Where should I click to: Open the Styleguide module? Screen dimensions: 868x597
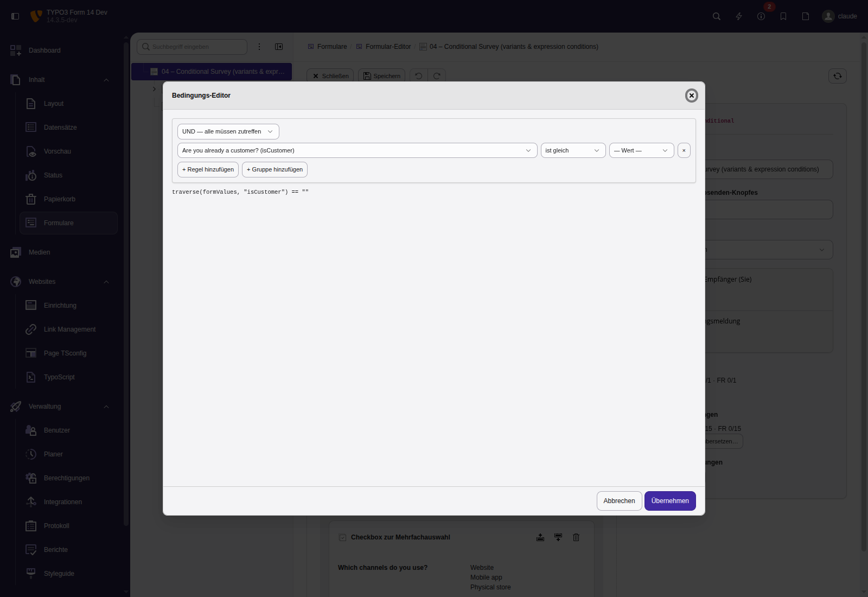pyautogui.click(x=68, y=574)
